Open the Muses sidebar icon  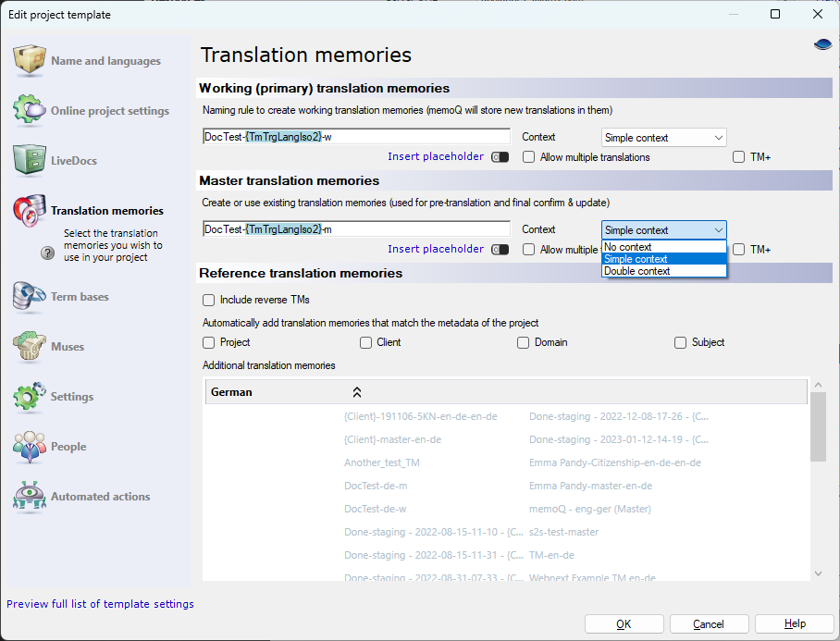(x=30, y=347)
